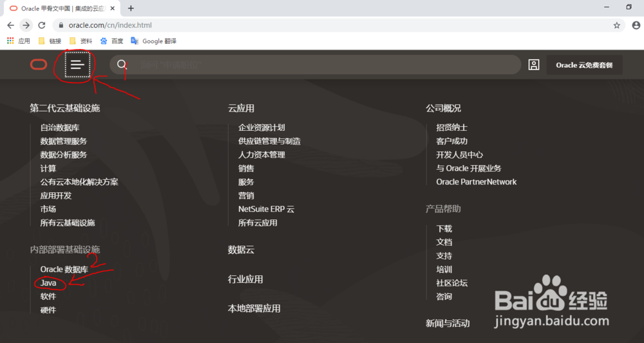Bookmark this page with star icon
Viewport: 644px width, 343px height.
[x=616, y=25]
